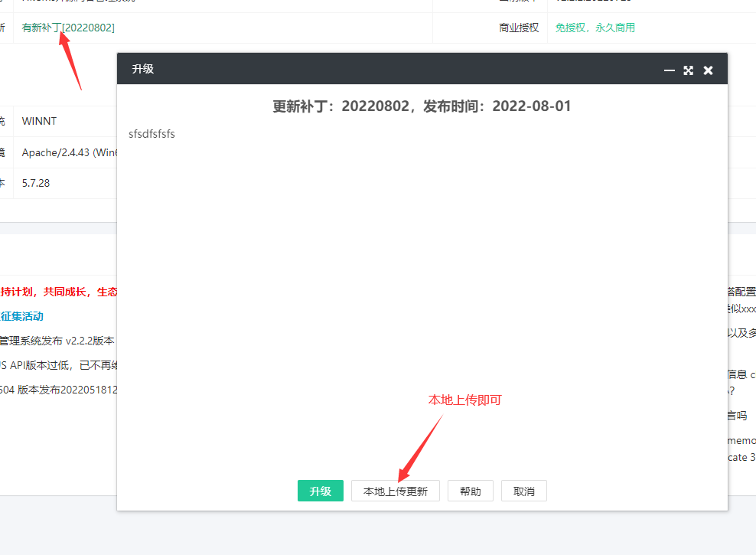This screenshot has width=756, height=555.
Task: Click the 更新补丁: 20220802 heading
Action: (x=422, y=106)
